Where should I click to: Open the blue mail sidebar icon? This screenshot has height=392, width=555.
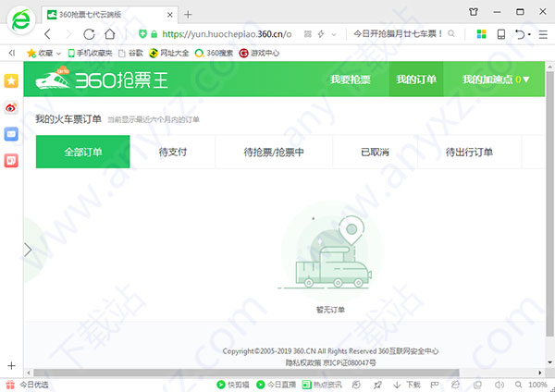(11, 134)
